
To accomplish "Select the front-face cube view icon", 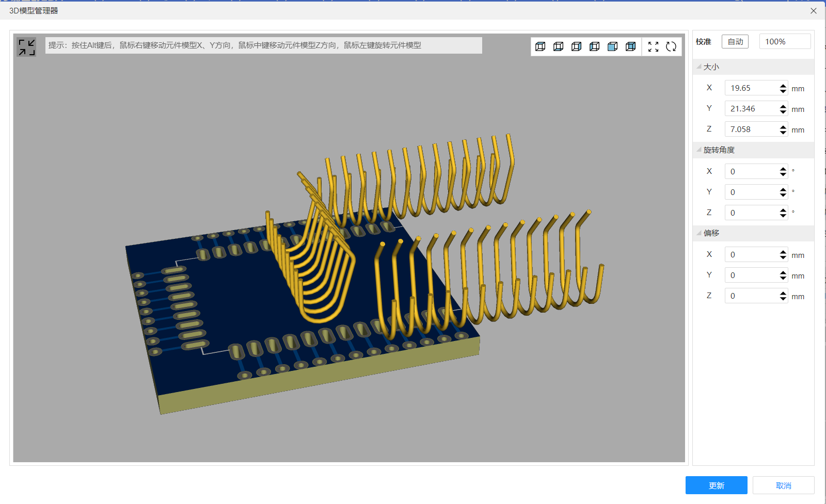I will tap(613, 46).
